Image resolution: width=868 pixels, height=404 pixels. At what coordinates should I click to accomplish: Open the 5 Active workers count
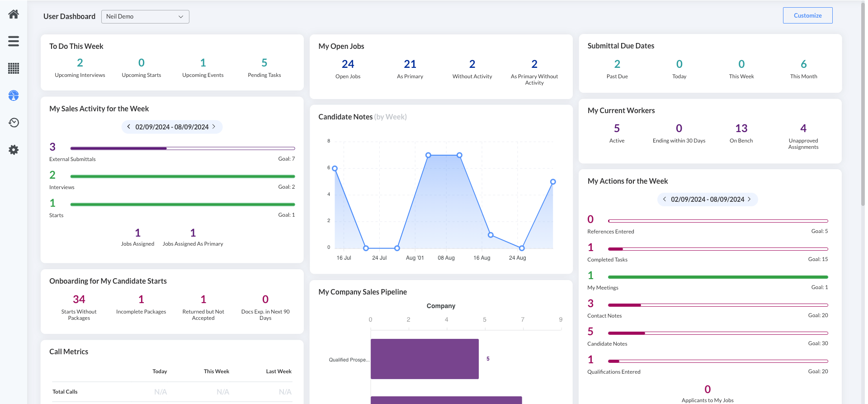tap(617, 128)
